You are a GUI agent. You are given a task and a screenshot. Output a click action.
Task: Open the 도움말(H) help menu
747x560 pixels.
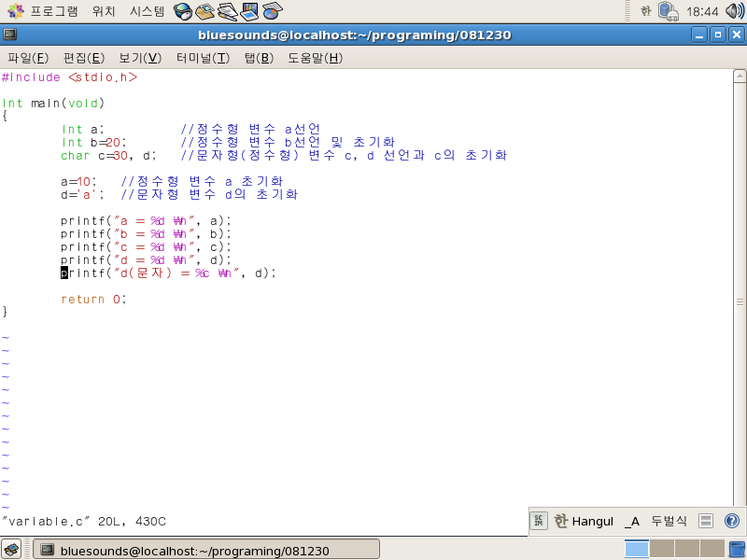point(315,58)
